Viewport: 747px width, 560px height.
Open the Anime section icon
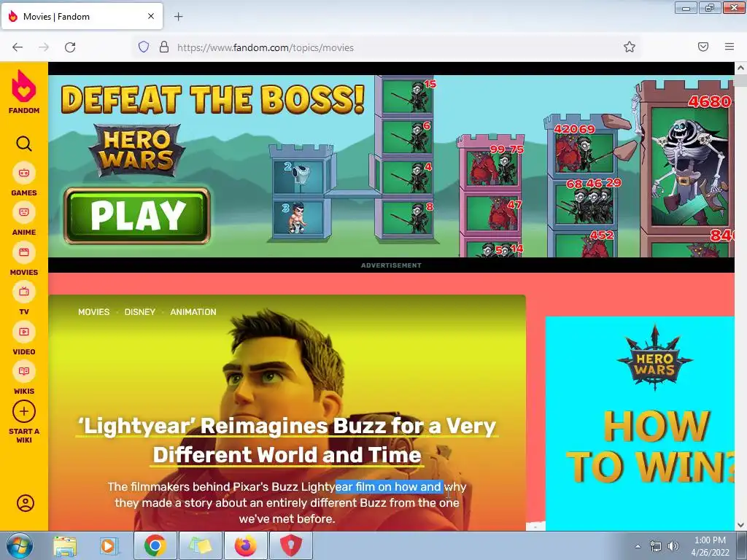tap(24, 212)
